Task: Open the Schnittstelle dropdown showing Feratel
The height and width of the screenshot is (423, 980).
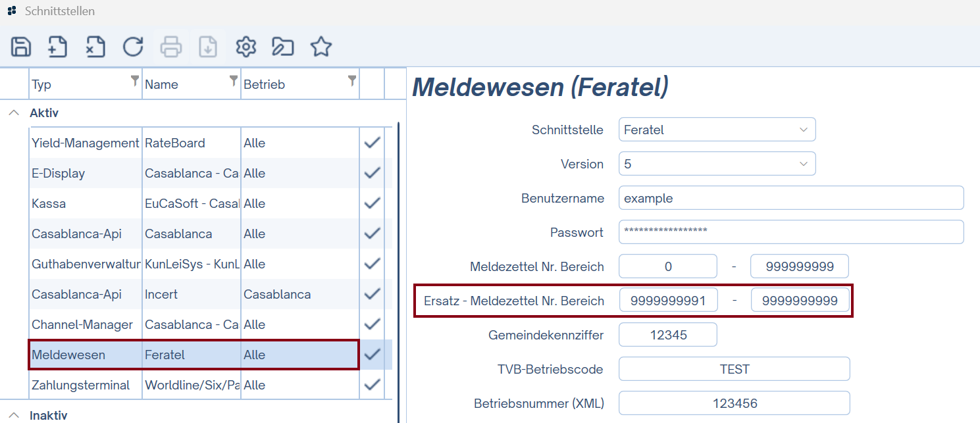Action: [x=717, y=130]
